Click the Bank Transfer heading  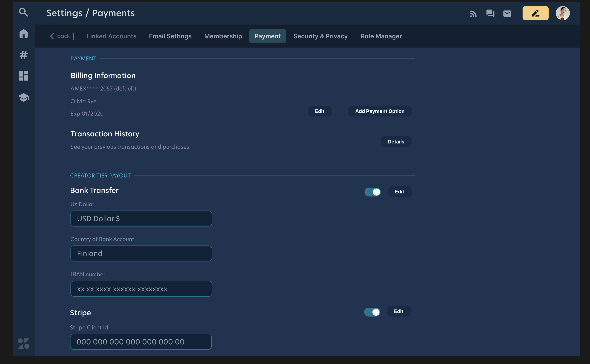pos(95,190)
